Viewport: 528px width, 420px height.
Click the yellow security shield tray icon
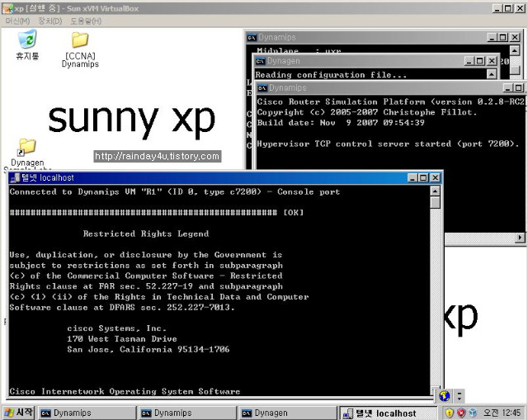449,413
